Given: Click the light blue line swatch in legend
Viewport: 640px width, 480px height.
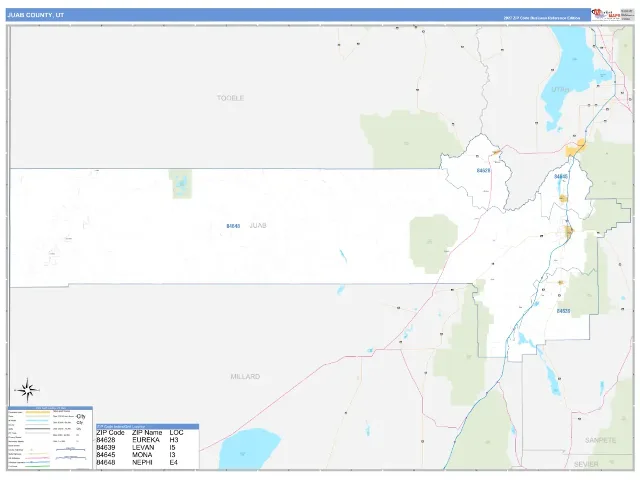Looking at the screenshot, I should (37, 420).
